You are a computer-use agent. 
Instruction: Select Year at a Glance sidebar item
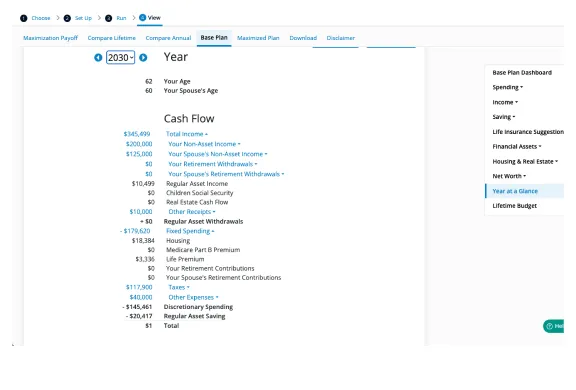[x=525, y=191]
